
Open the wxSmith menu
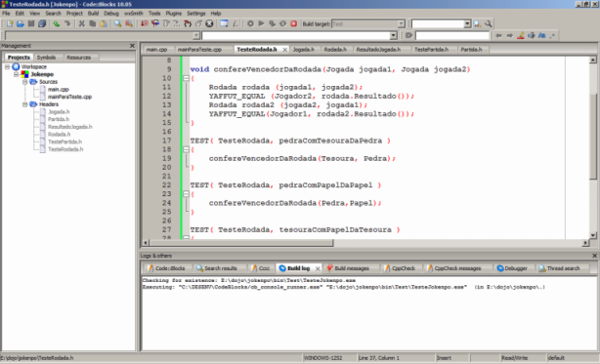click(x=134, y=13)
